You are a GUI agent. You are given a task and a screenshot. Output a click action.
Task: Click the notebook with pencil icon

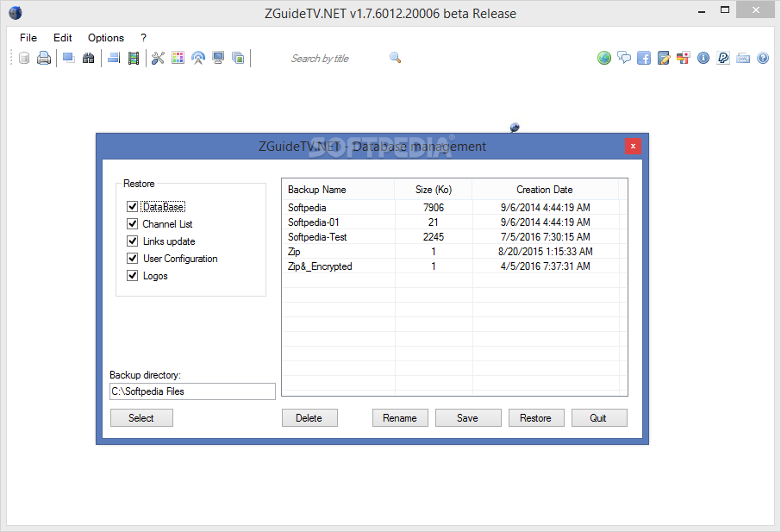664,59
